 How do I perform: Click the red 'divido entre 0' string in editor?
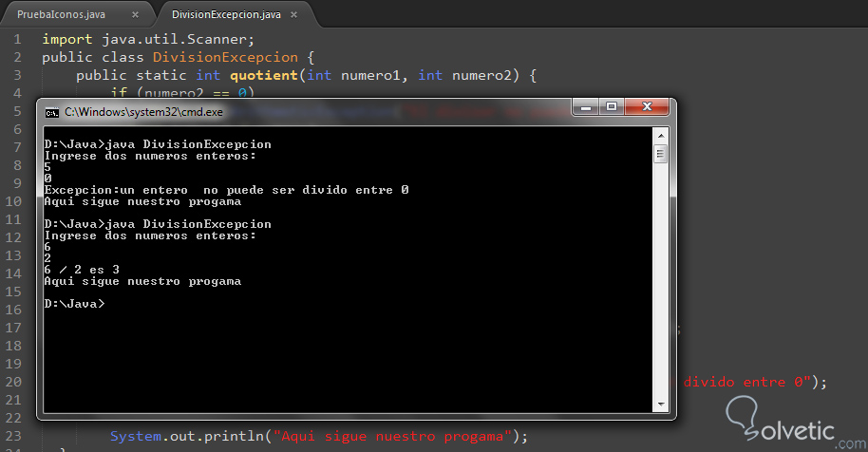click(x=743, y=383)
